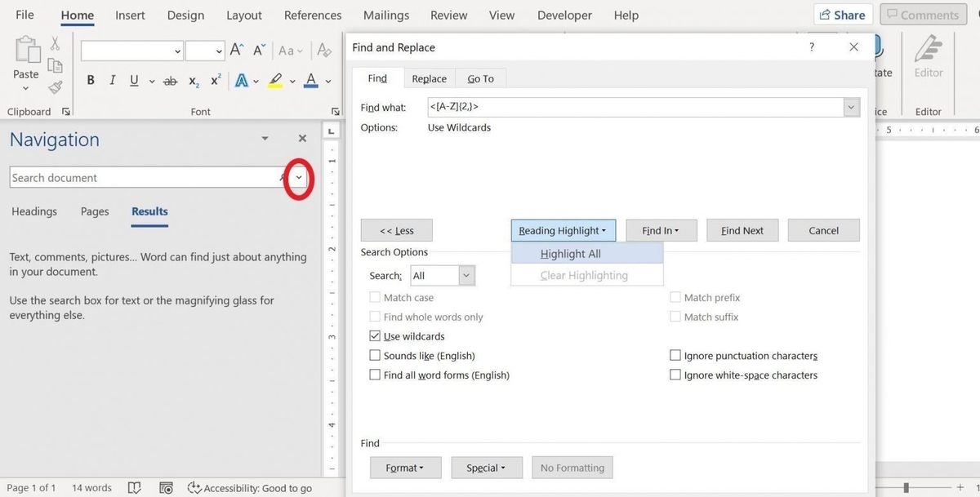Image resolution: width=980 pixels, height=497 pixels.
Task: Open the Search direction dropdown showing All
Action: coord(465,275)
